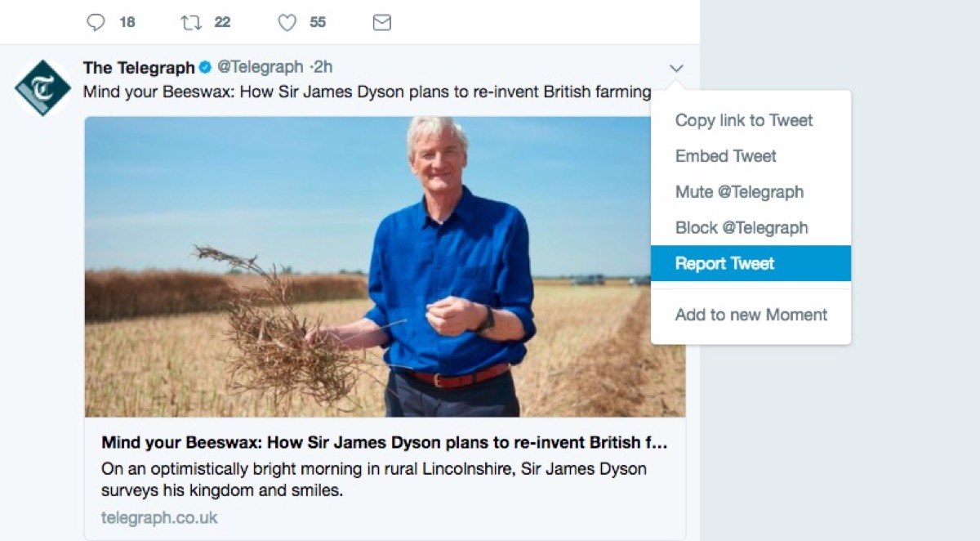The image size is (980, 541).
Task: Mute @Telegraph from the menu
Action: click(x=739, y=192)
